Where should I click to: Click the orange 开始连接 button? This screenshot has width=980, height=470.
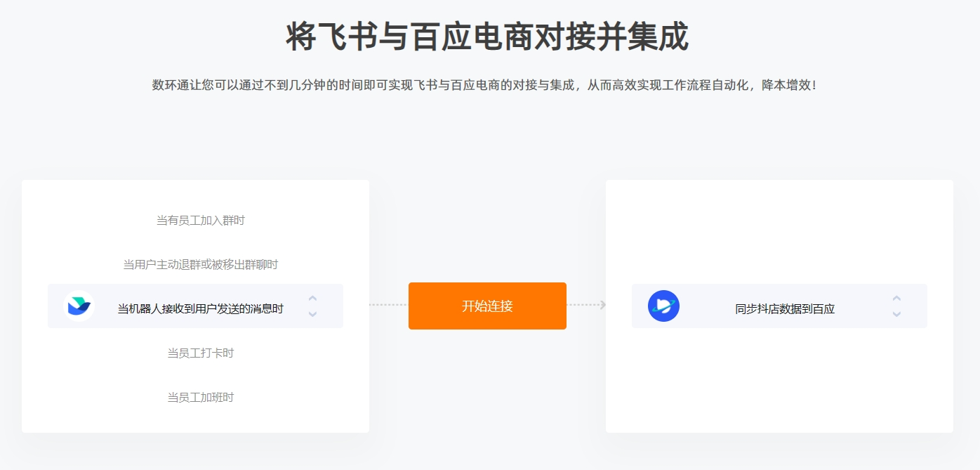pos(487,306)
